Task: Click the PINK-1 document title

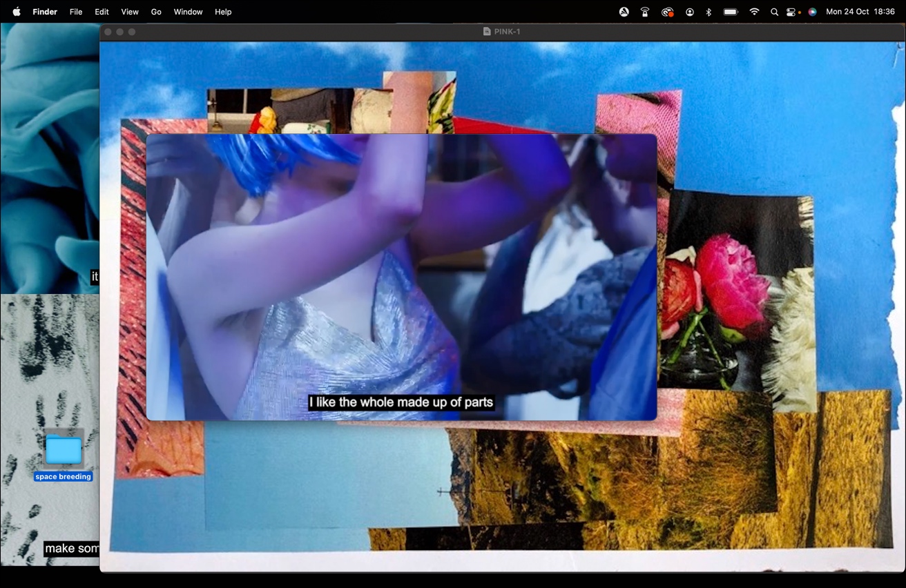Action: click(506, 32)
